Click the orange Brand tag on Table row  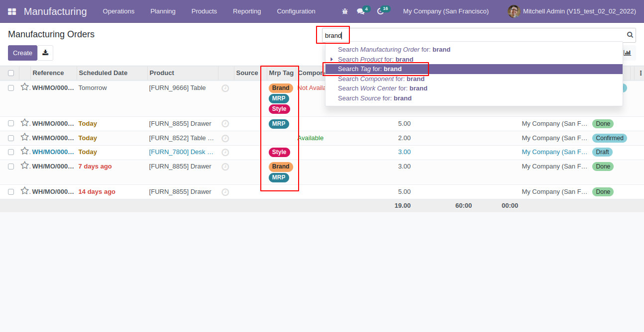point(281,88)
